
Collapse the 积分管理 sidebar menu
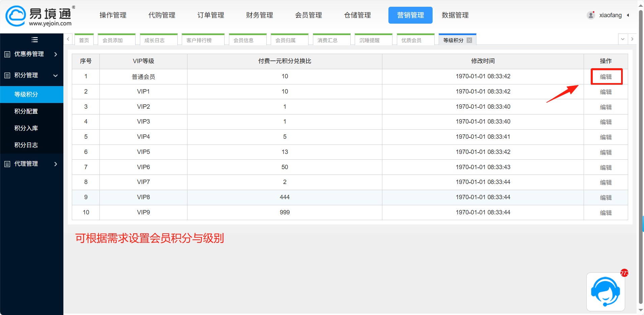click(x=32, y=75)
